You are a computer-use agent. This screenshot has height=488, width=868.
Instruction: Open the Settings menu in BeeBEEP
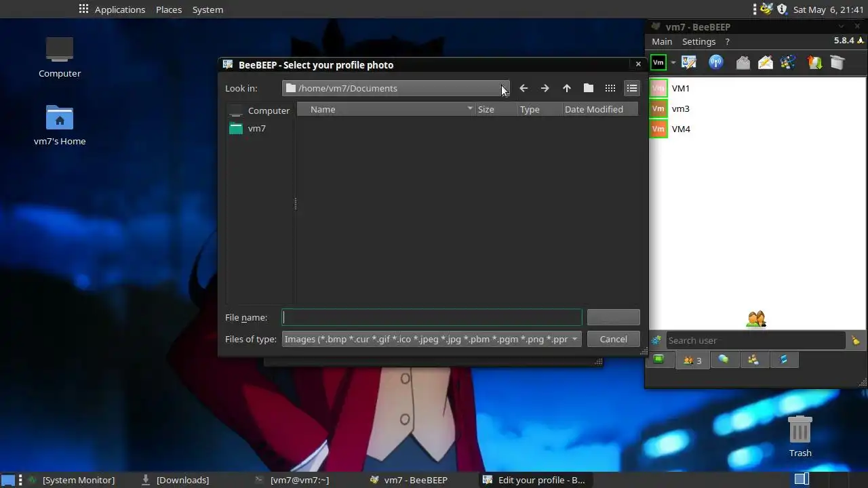698,41
